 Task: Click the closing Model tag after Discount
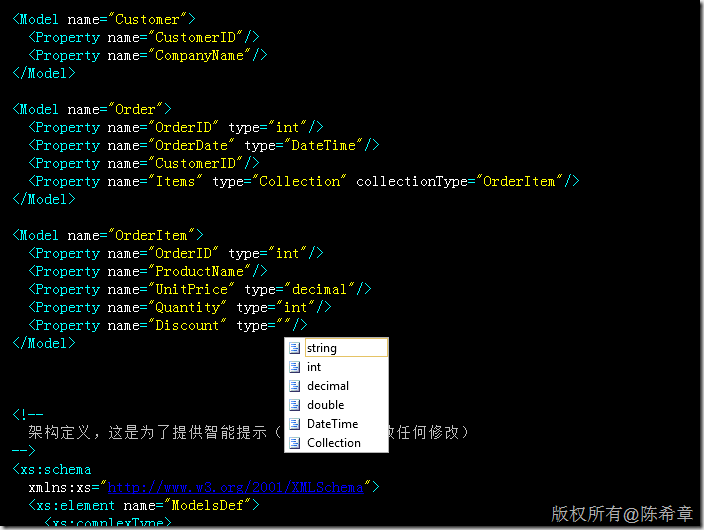[x=44, y=343]
